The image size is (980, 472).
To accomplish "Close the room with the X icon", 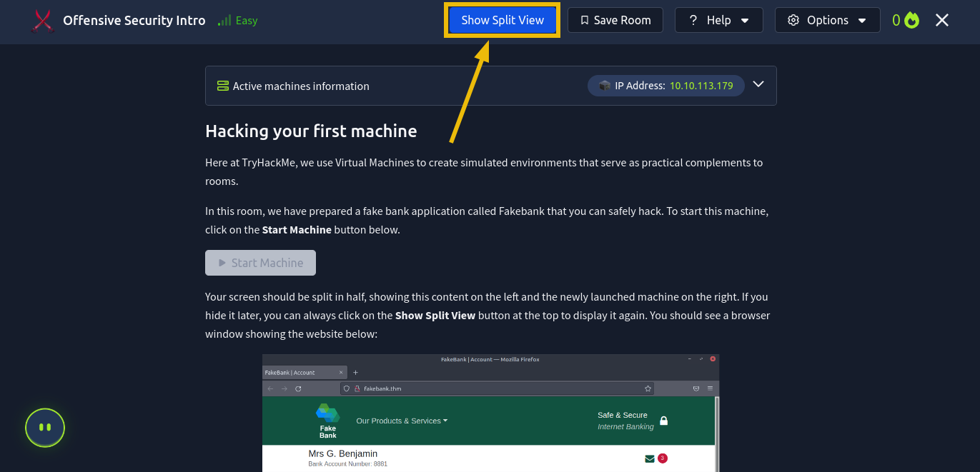I will coord(942,20).
